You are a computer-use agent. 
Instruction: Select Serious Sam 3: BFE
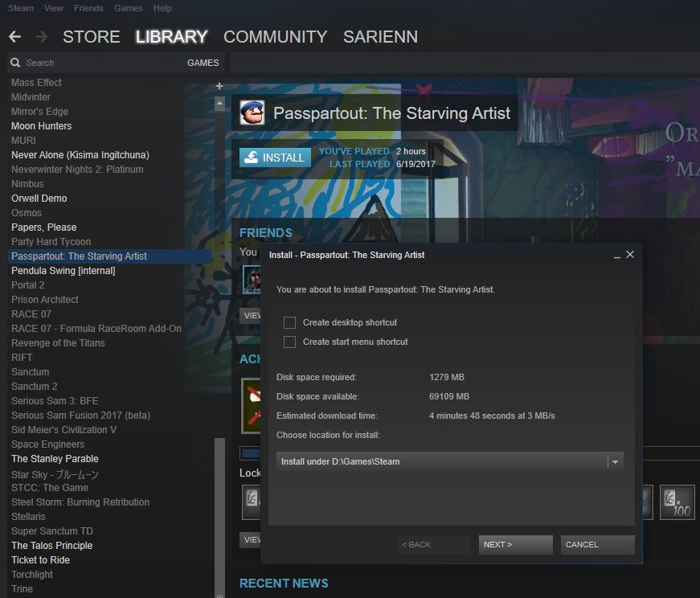click(x=55, y=401)
